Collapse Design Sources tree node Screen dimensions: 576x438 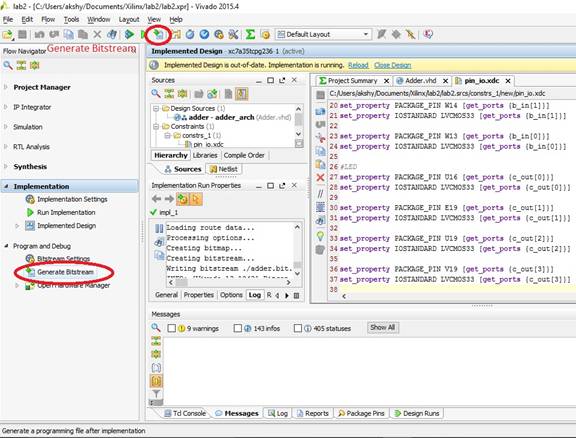click(156, 108)
